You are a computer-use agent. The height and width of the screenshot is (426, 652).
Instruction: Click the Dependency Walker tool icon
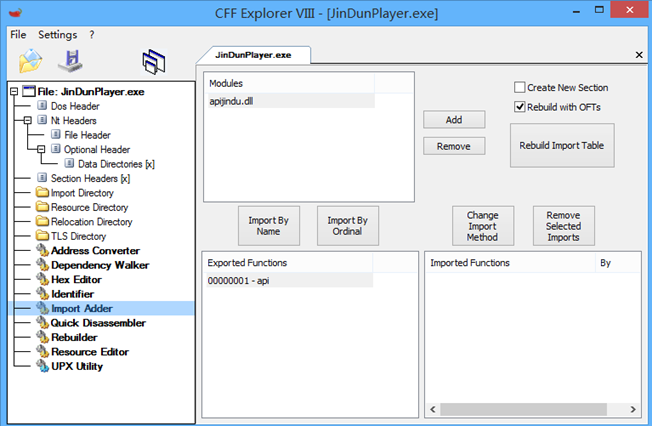42,265
